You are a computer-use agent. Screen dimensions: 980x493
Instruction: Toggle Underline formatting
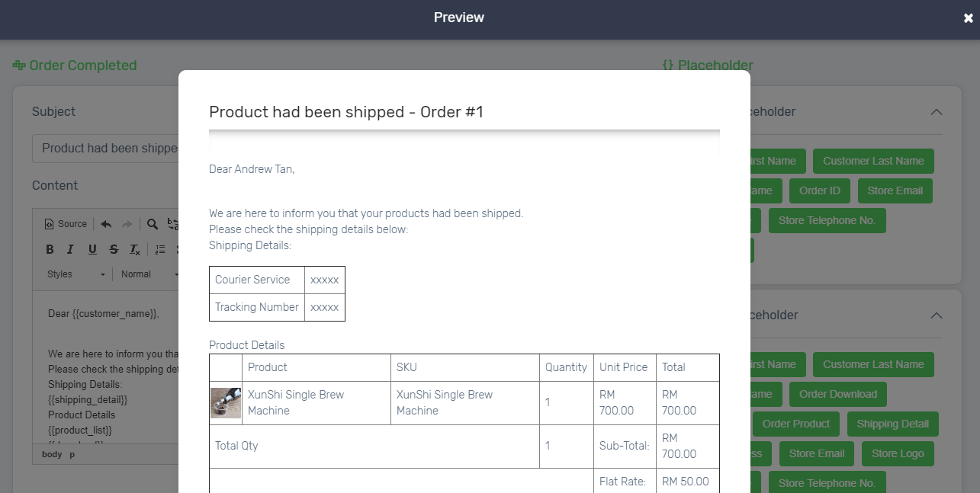pyautogui.click(x=92, y=249)
